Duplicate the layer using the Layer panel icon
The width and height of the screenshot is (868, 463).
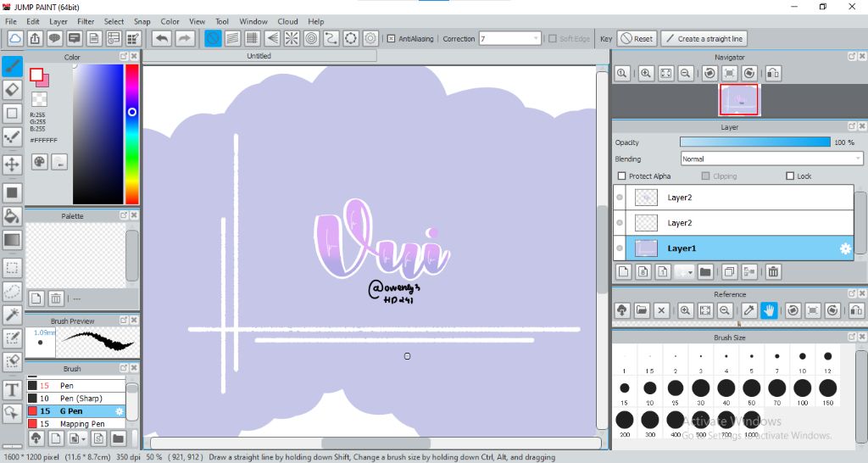point(730,271)
